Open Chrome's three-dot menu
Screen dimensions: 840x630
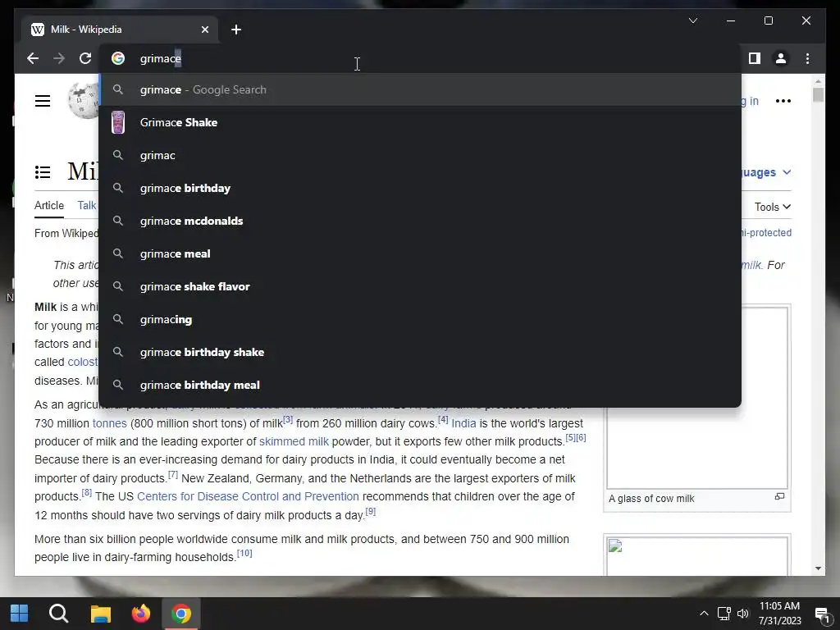point(807,58)
